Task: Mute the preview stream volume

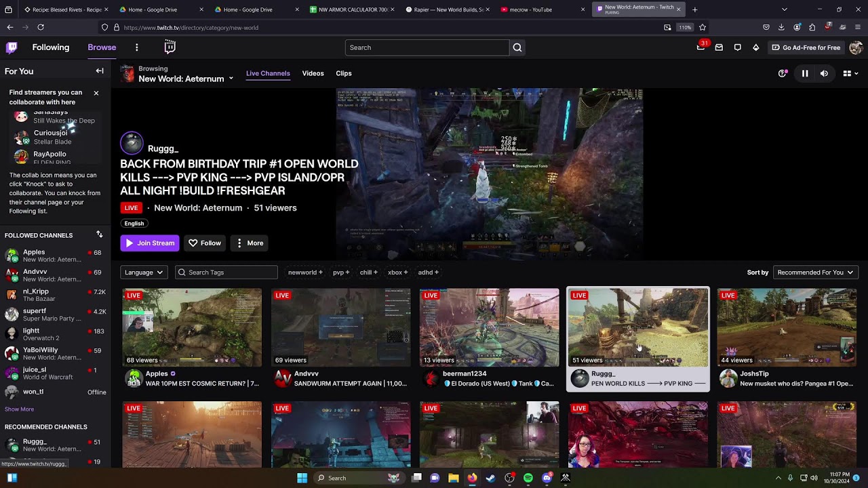Action: (824, 73)
